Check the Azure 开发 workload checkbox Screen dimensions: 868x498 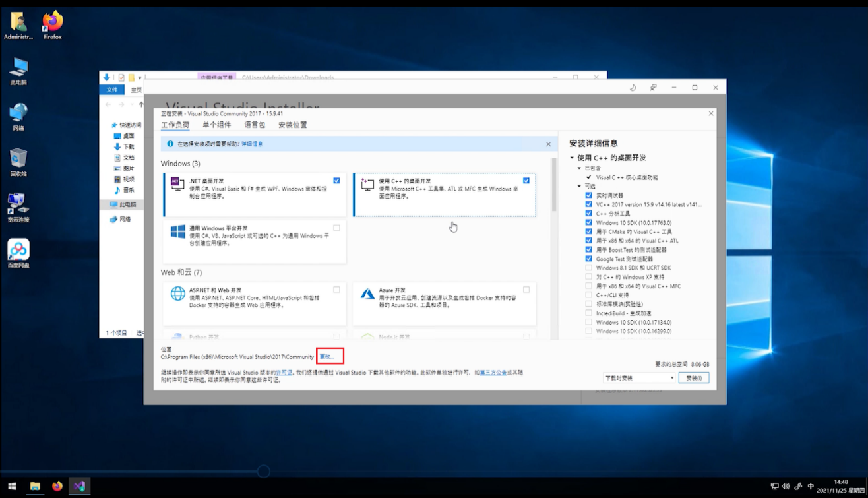(526, 290)
